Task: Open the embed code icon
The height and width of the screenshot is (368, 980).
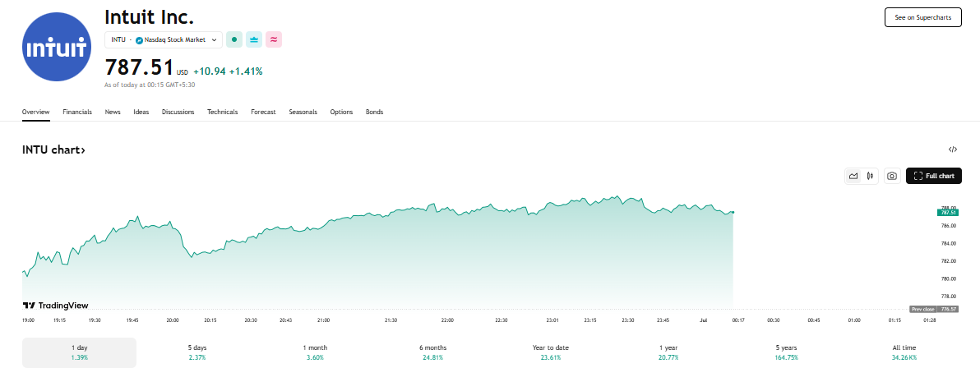Action: [953, 149]
